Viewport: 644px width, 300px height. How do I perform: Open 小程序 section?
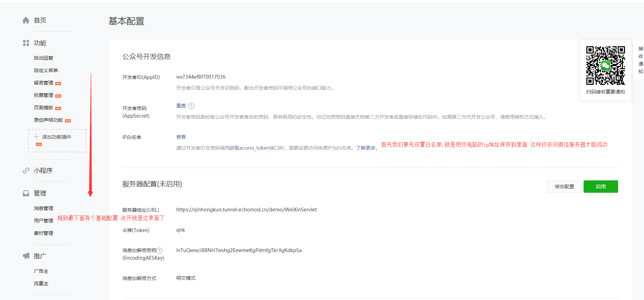click(x=43, y=170)
